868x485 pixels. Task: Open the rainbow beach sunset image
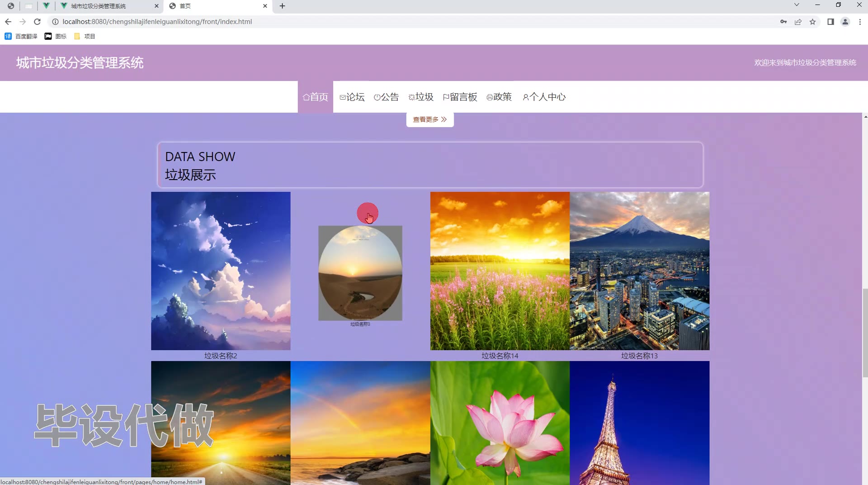click(x=360, y=423)
